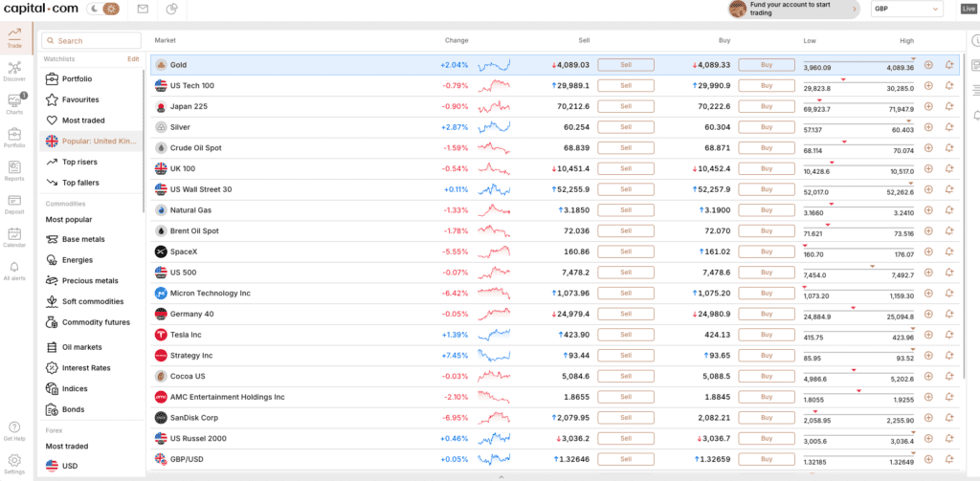The image size is (980, 481).
Task: Open the Portfolio sidebar section
Action: click(14, 138)
